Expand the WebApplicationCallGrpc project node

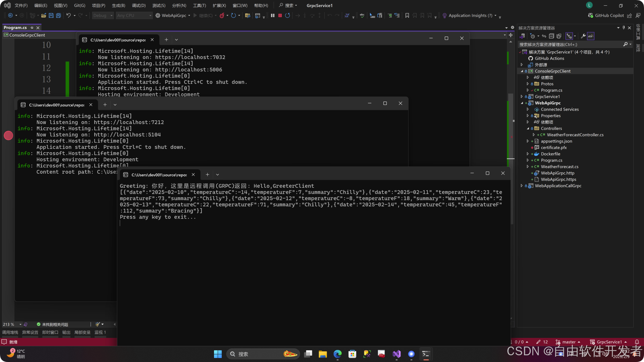click(522, 186)
